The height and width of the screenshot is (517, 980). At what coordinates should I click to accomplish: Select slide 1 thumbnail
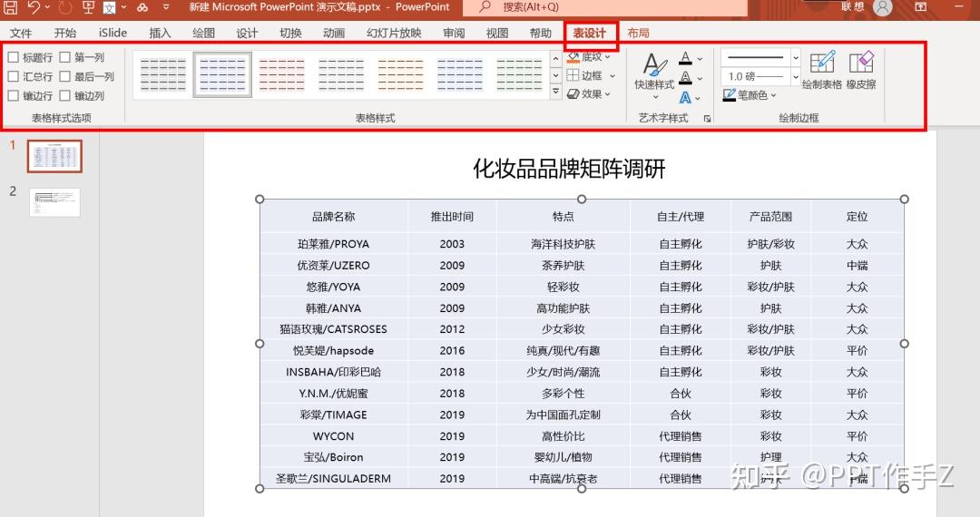(54, 156)
